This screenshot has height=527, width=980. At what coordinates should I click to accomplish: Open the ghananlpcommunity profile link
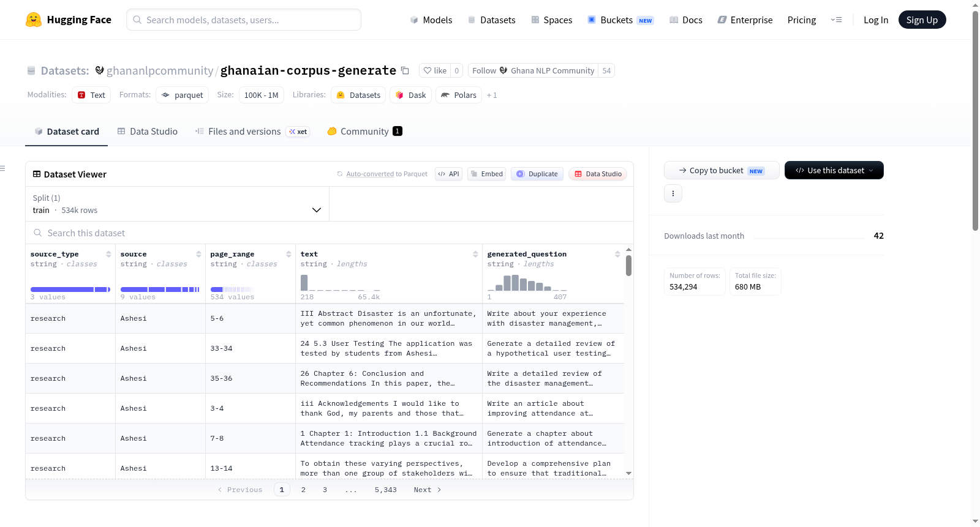coord(160,70)
